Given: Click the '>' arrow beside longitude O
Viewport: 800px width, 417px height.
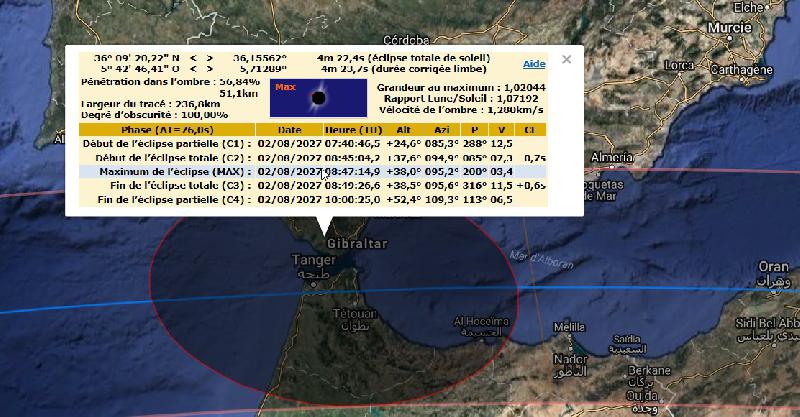Looking at the screenshot, I should 210,68.
